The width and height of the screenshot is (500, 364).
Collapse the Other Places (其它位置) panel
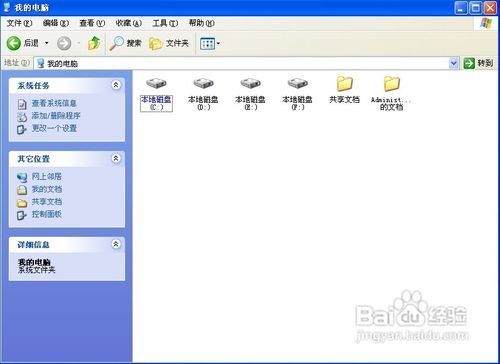pyautogui.click(x=116, y=158)
